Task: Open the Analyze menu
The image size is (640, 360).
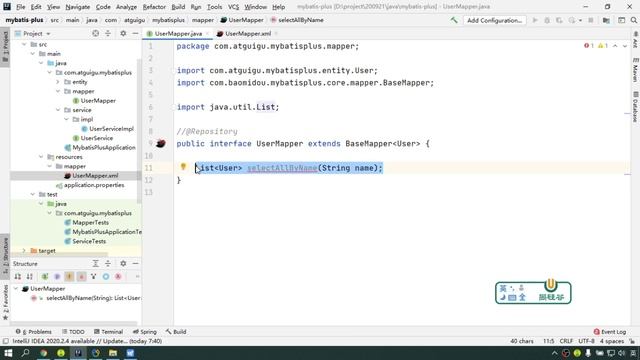Action: (x=126, y=7)
